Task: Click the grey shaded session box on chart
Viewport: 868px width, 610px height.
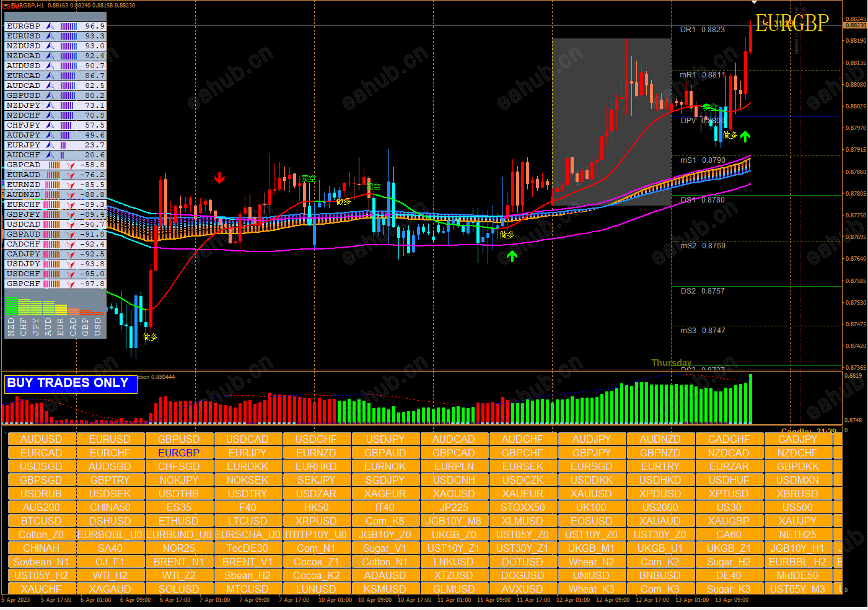Action: pyautogui.click(x=612, y=122)
